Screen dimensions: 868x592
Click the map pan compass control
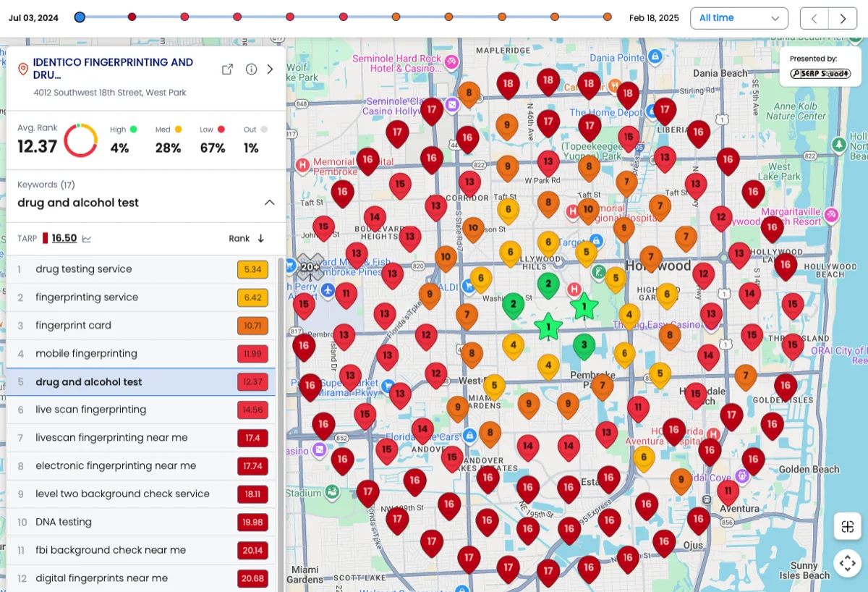coord(847,562)
